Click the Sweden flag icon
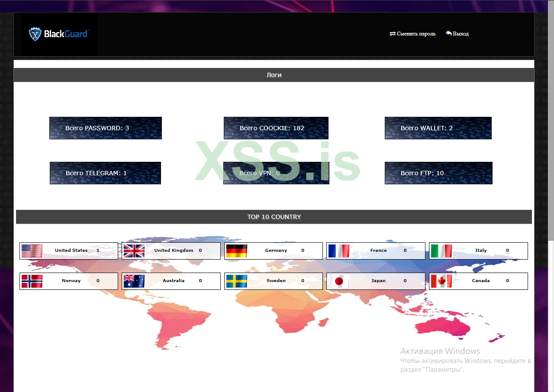The image size is (554, 392). pos(236,281)
